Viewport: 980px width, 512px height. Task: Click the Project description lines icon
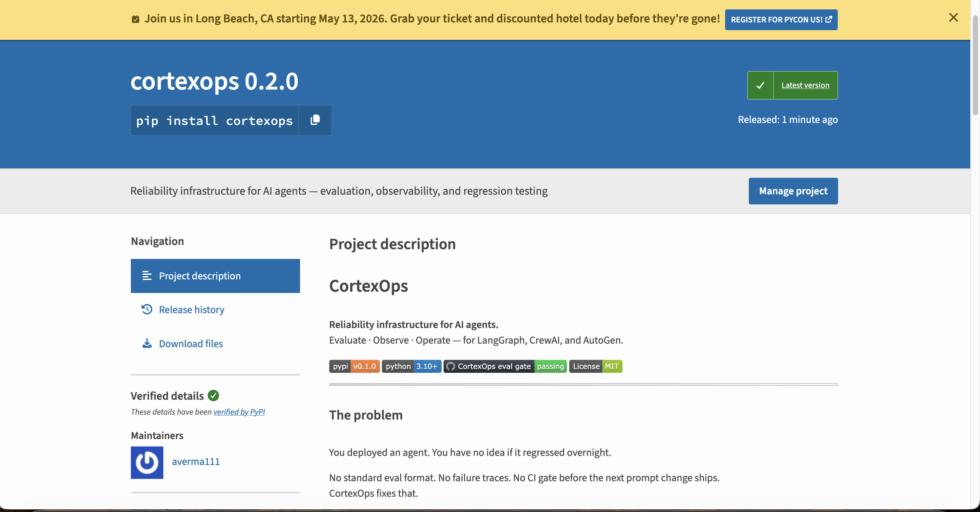(x=147, y=276)
